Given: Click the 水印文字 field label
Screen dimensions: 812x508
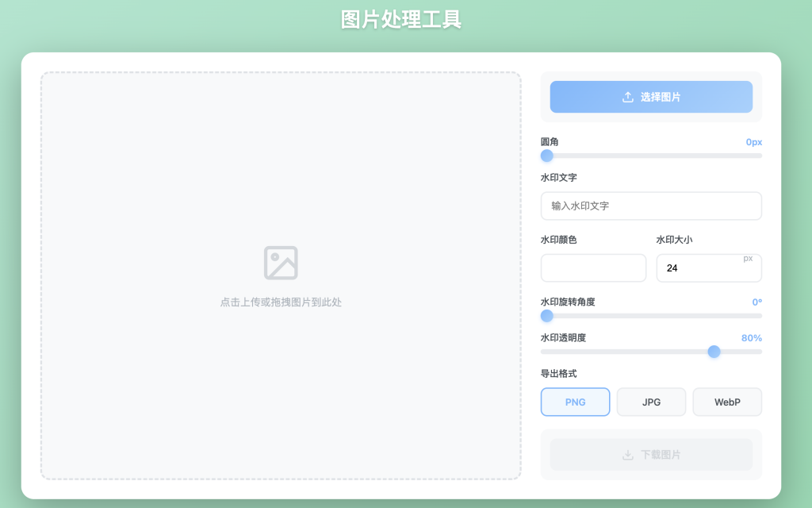Looking at the screenshot, I should click(559, 178).
